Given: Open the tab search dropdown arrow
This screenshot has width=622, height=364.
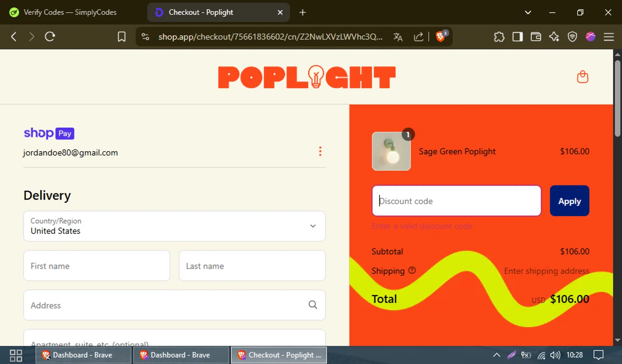Looking at the screenshot, I should [x=528, y=12].
